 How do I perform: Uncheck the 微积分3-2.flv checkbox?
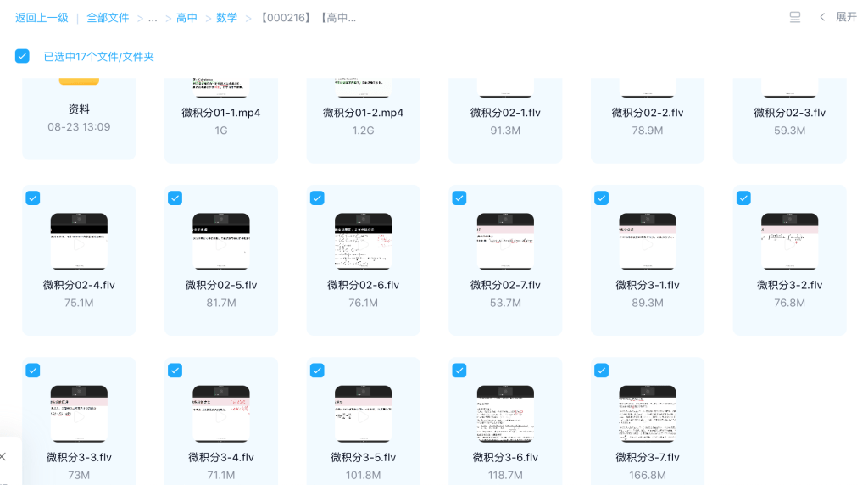[743, 198]
